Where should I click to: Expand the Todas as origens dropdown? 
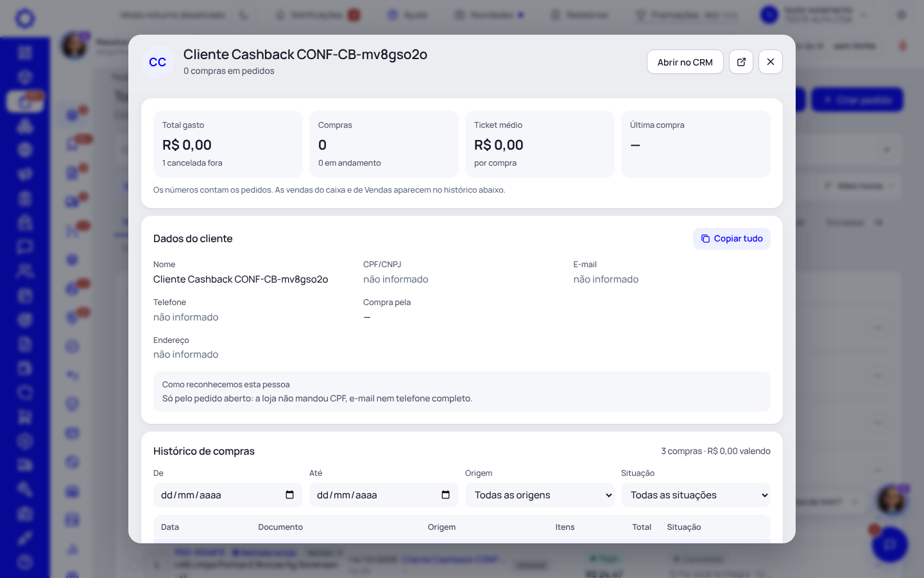pos(540,495)
